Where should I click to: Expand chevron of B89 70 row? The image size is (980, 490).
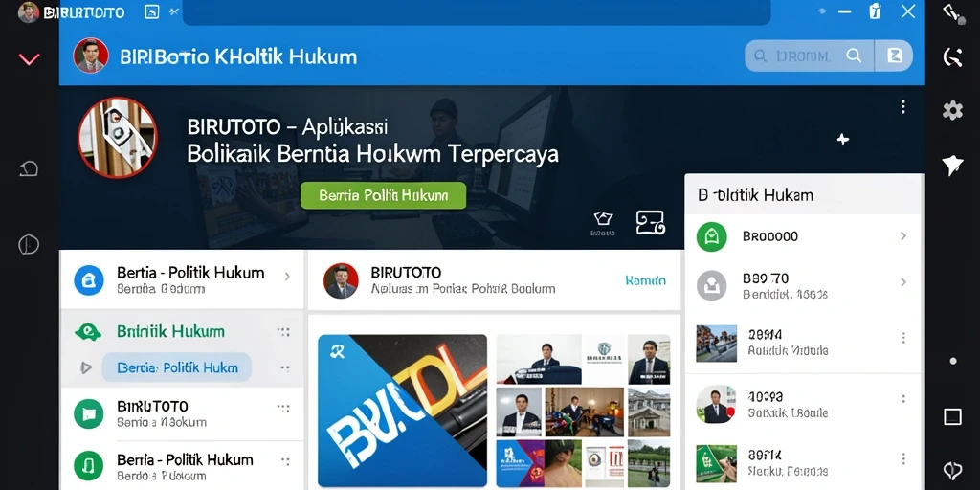pyautogui.click(x=903, y=282)
